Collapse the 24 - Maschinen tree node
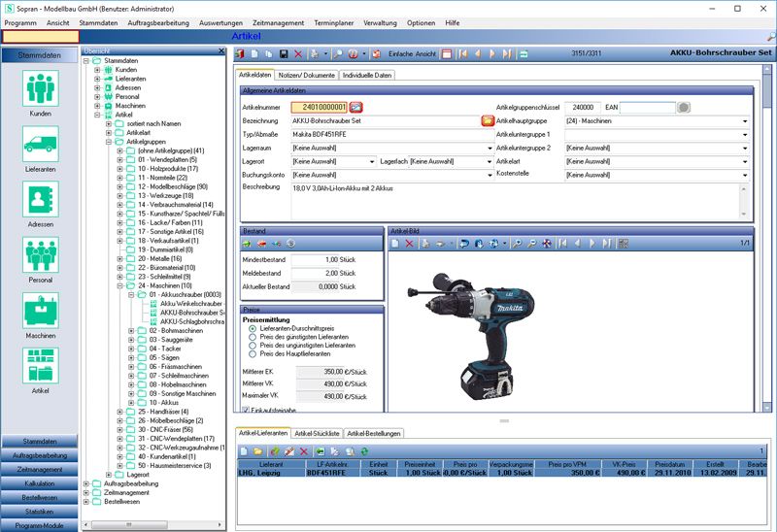Viewport: 777px width, 532px height. coord(119,285)
